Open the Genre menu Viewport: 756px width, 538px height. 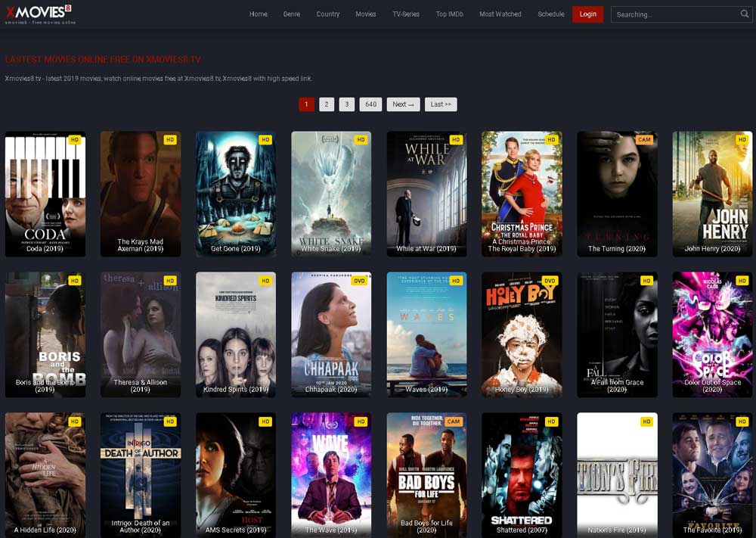[x=292, y=14]
